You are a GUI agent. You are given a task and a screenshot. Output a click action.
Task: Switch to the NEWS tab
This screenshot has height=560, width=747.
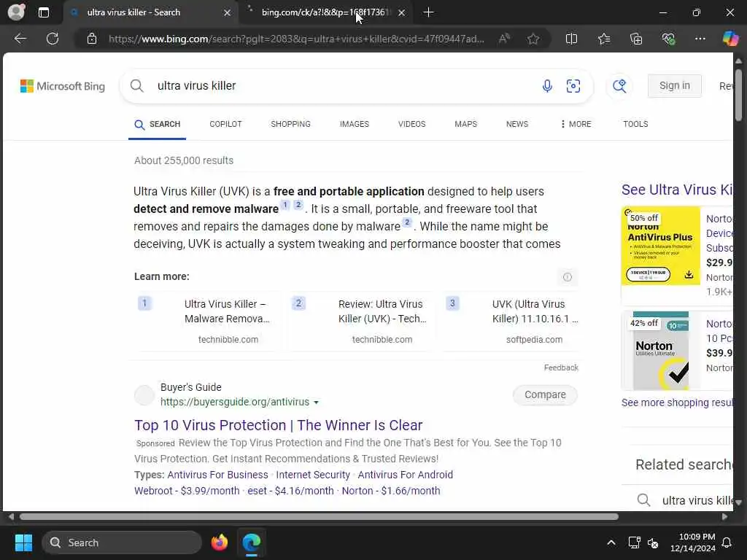[x=517, y=124]
